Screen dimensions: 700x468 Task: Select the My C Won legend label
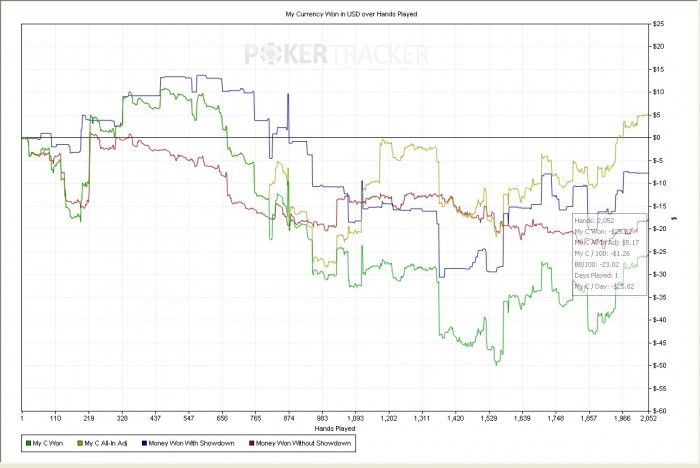click(47, 442)
